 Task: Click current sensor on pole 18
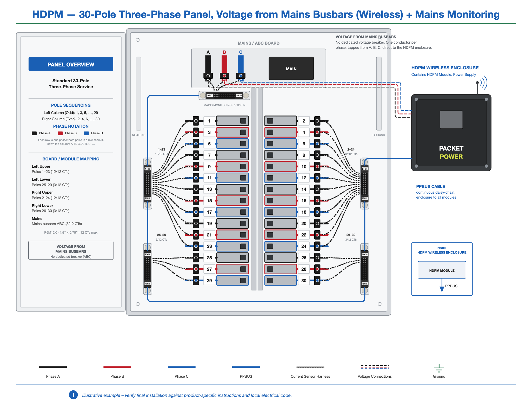coord(317,212)
